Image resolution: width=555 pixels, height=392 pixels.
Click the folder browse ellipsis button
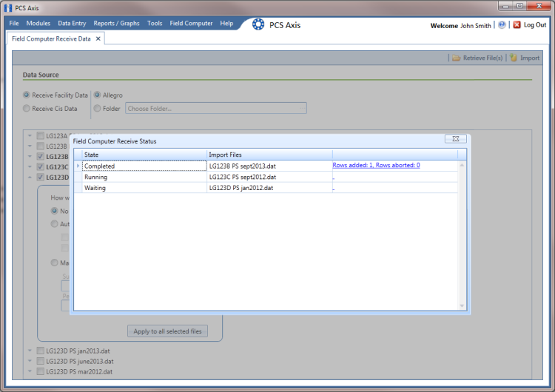tap(302, 109)
